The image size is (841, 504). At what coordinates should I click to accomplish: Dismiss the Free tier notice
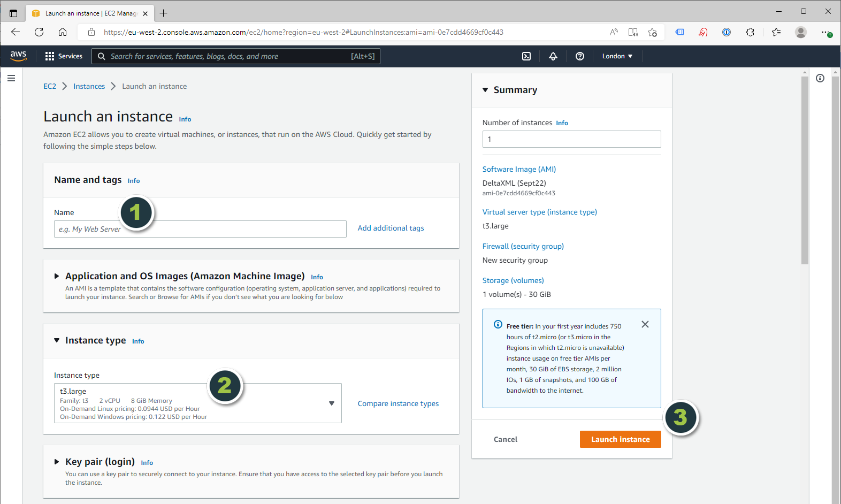645,324
